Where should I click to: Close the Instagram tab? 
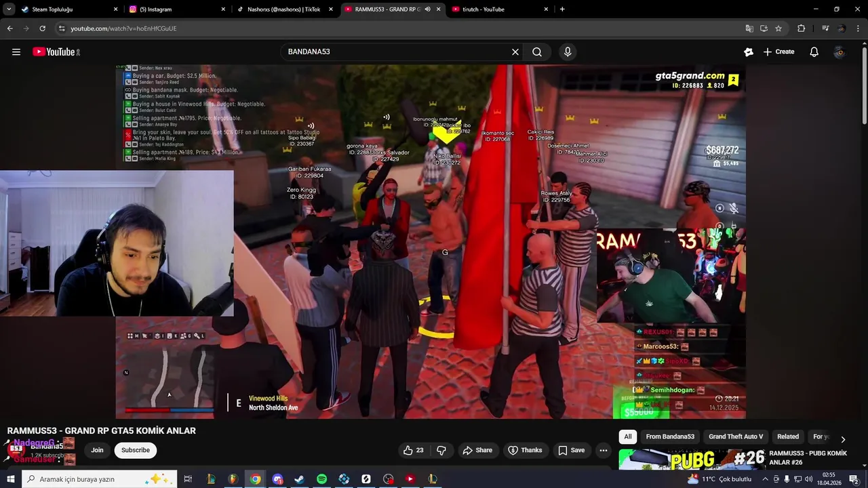pyautogui.click(x=223, y=9)
